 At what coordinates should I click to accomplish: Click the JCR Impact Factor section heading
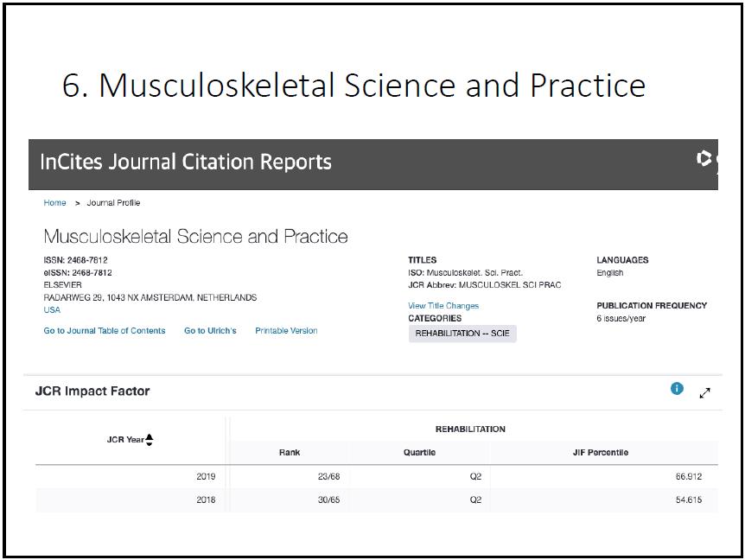[x=92, y=391]
